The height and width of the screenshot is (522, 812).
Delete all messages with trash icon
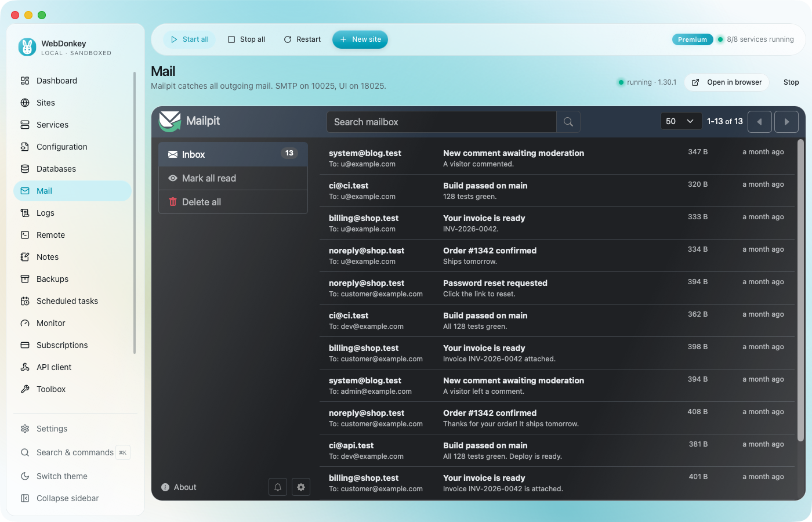[173, 202]
